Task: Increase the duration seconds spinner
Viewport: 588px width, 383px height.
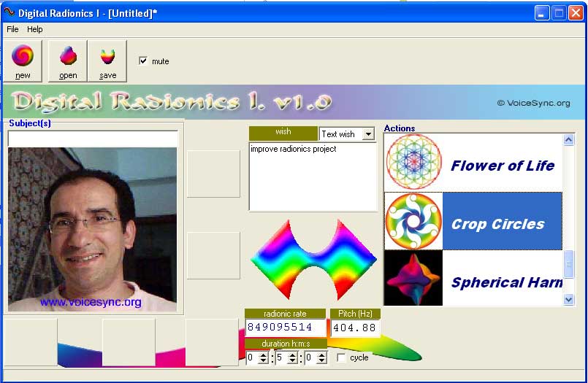Action: click(x=322, y=355)
